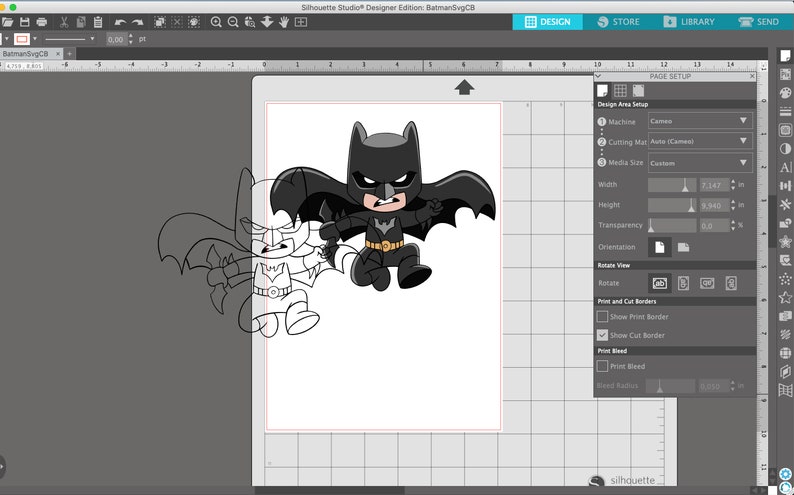Viewport: 794px width, 495px height.
Task: Switch to the STORE tab
Action: click(x=618, y=22)
